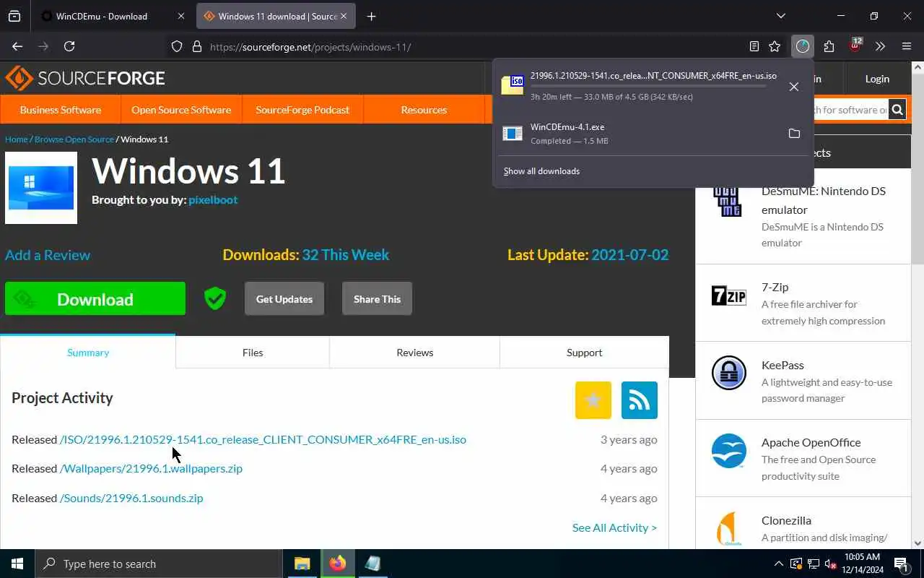Open File Explorer from the taskbar
Image resolution: width=924 pixels, height=578 pixels.
pyautogui.click(x=302, y=564)
